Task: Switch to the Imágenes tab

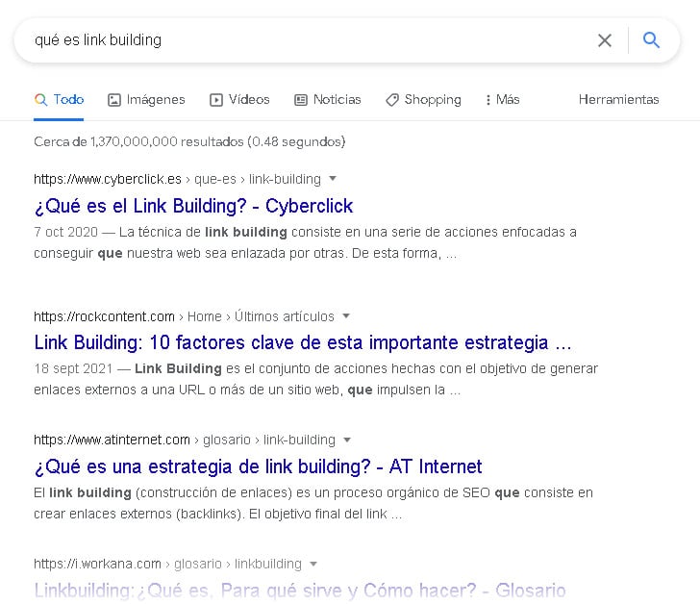Action: click(146, 100)
